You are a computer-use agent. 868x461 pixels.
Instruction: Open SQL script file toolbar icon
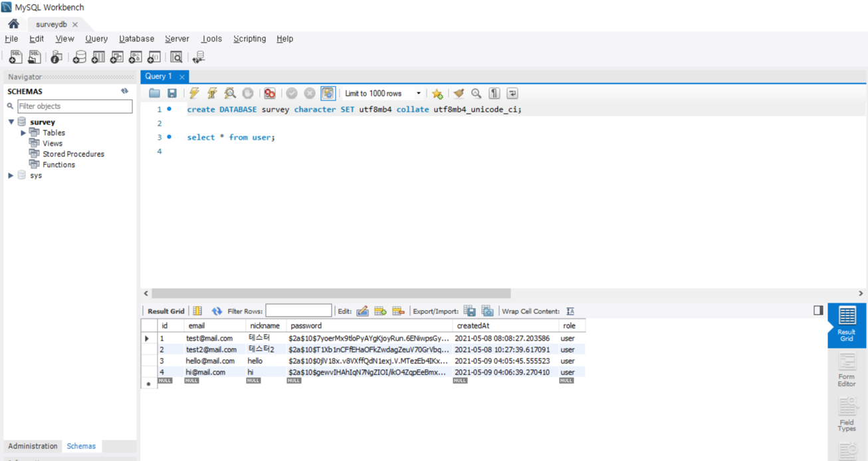34,57
